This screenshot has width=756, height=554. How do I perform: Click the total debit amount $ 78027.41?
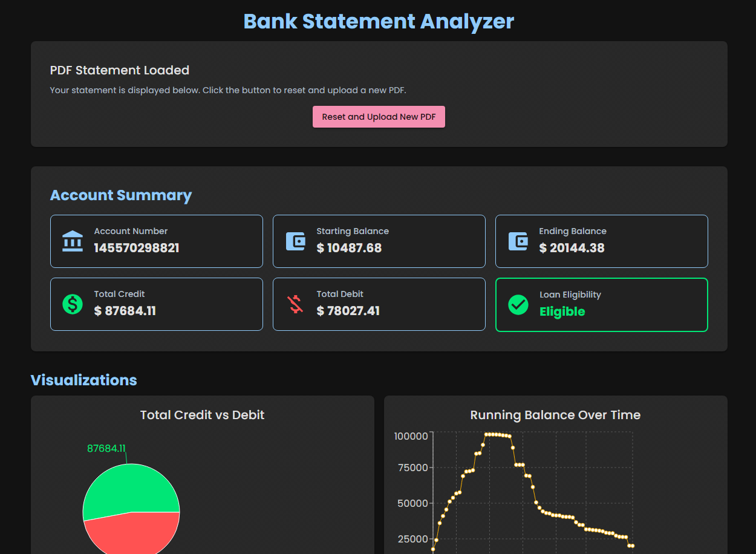[x=348, y=311]
